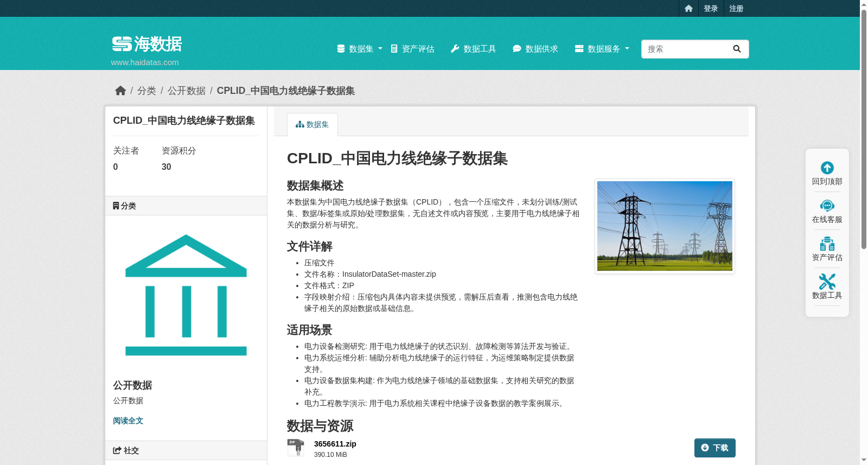This screenshot has height=465, width=868.
Task: Click the 390.10 MiB file size text
Action: click(x=330, y=455)
